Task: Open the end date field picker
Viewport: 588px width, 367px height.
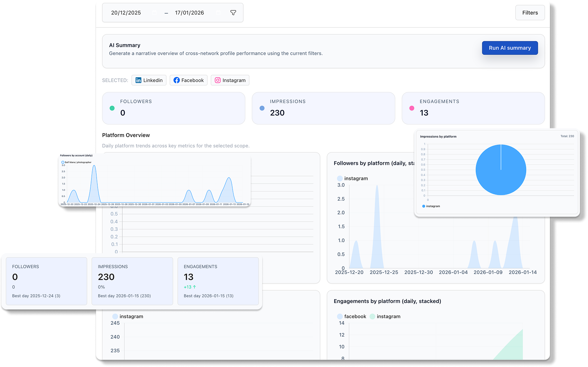Action: [x=189, y=12]
